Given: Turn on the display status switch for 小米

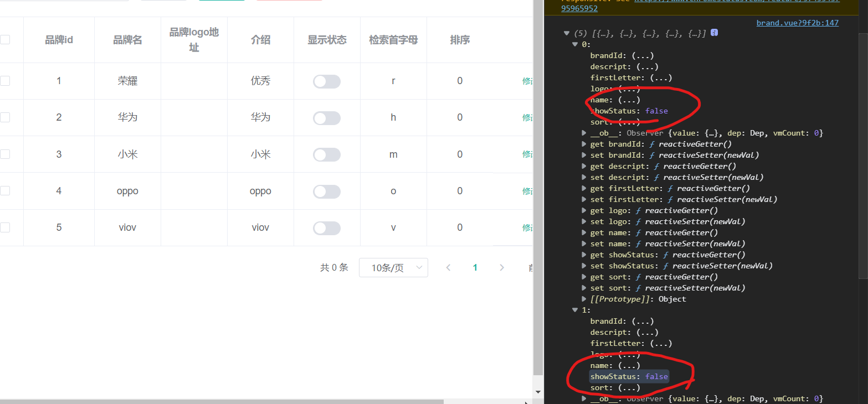Looking at the screenshot, I should [327, 155].
